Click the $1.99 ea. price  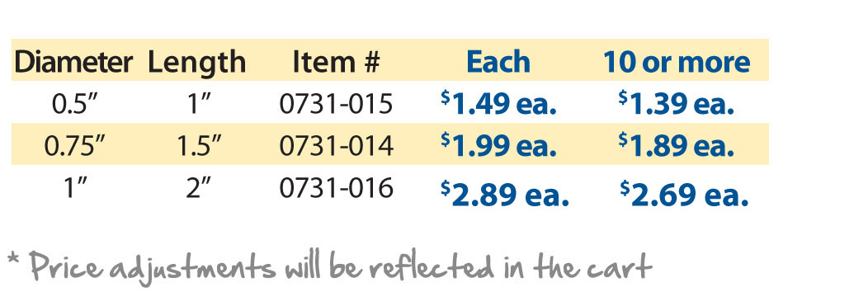(x=498, y=145)
